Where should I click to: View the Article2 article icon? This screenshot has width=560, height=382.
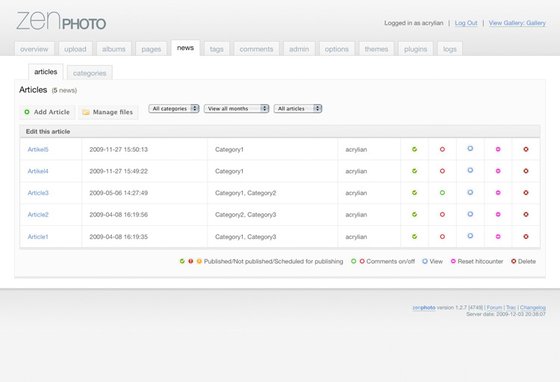470,214
